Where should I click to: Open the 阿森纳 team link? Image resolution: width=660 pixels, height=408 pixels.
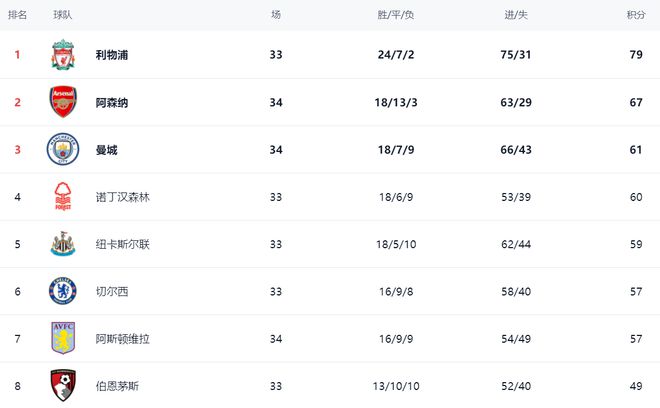(112, 102)
